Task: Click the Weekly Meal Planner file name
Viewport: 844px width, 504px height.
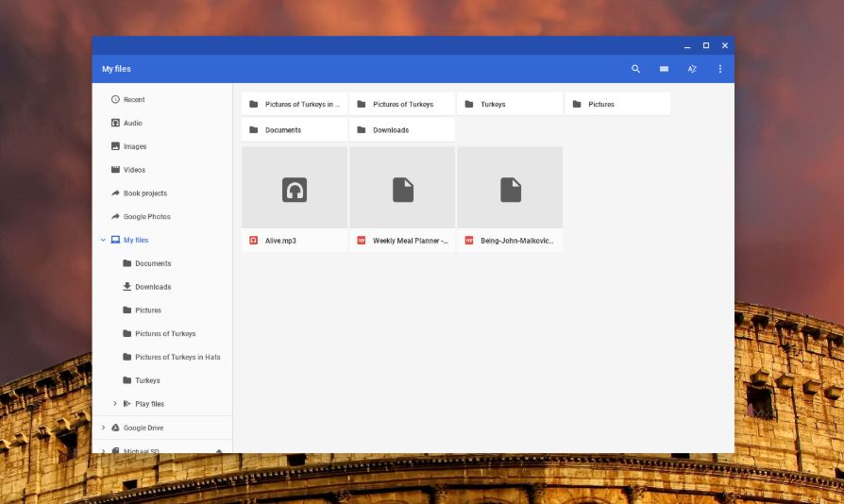Action: pos(410,241)
